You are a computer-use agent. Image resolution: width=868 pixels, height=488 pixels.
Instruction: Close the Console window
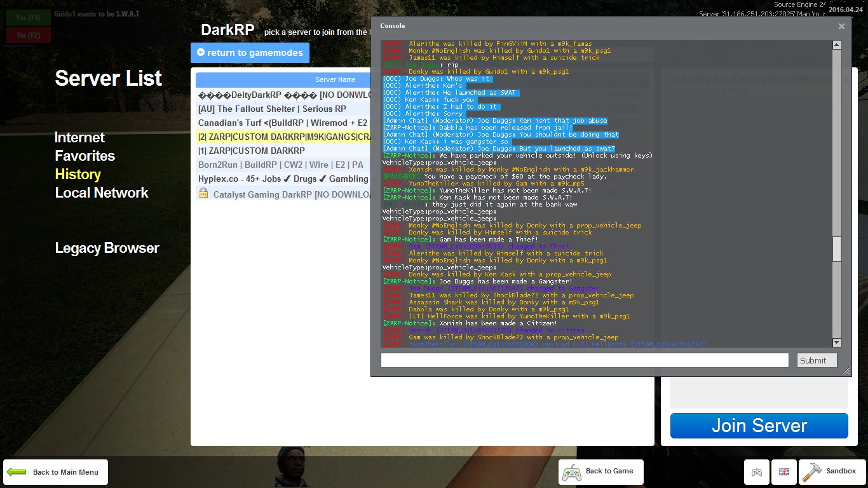[841, 26]
